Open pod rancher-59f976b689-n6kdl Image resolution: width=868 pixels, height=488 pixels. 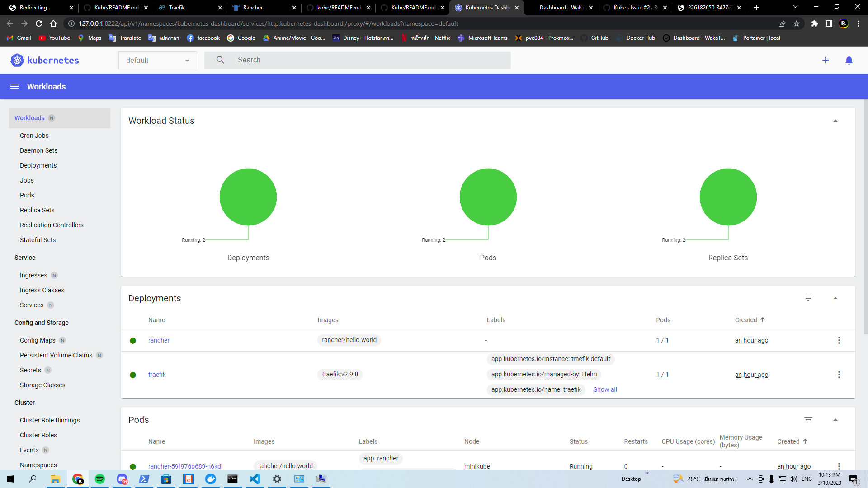coord(185,466)
